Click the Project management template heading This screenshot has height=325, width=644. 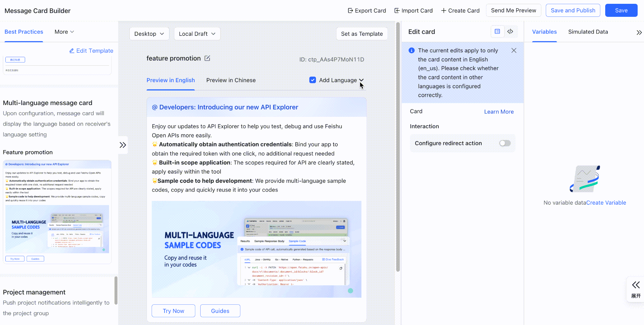coord(34,292)
